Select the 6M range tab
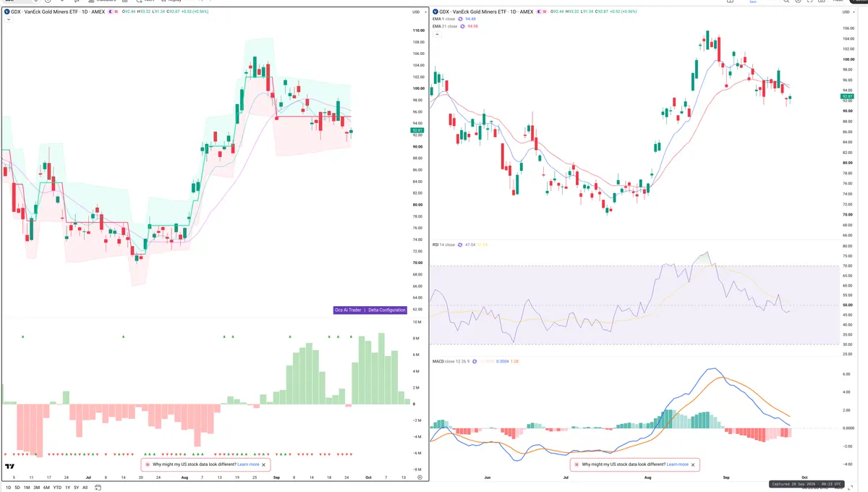Image resolution: width=868 pixels, height=492 pixels. tap(47, 488)
